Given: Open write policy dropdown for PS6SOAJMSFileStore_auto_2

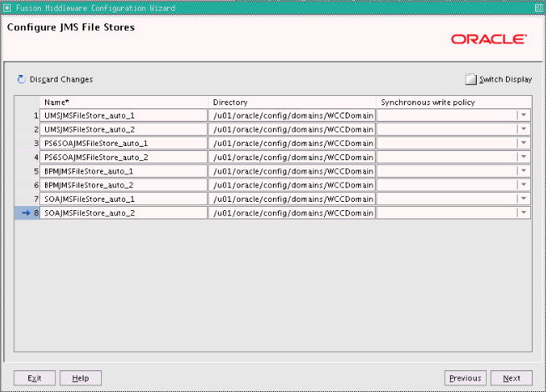Looking at the screenshot, I should pyautogui.click(x=523, y=157).
